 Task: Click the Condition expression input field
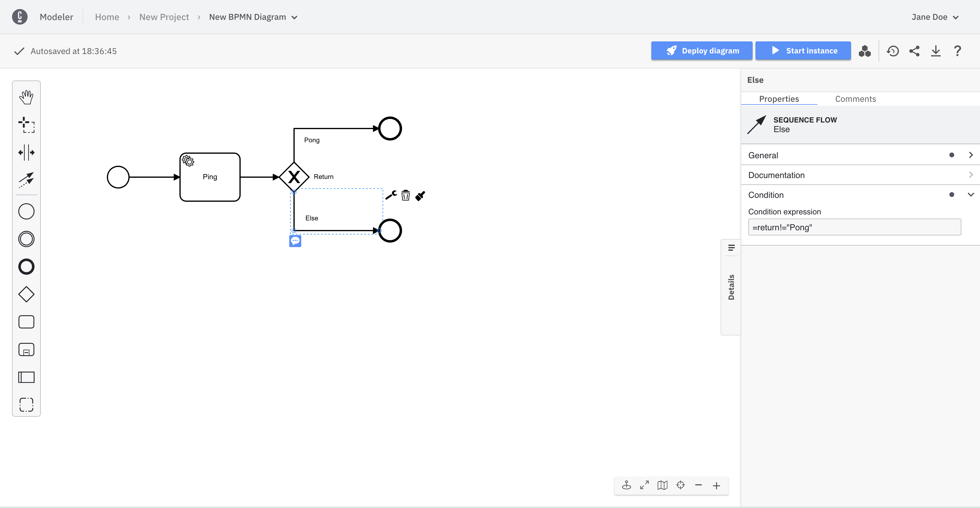point(854,227)
